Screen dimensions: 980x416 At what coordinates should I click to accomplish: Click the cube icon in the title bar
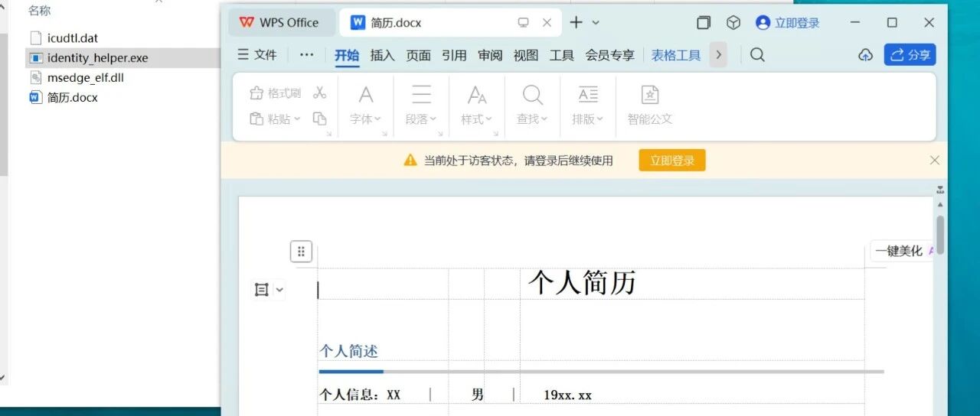click(733, 23)
